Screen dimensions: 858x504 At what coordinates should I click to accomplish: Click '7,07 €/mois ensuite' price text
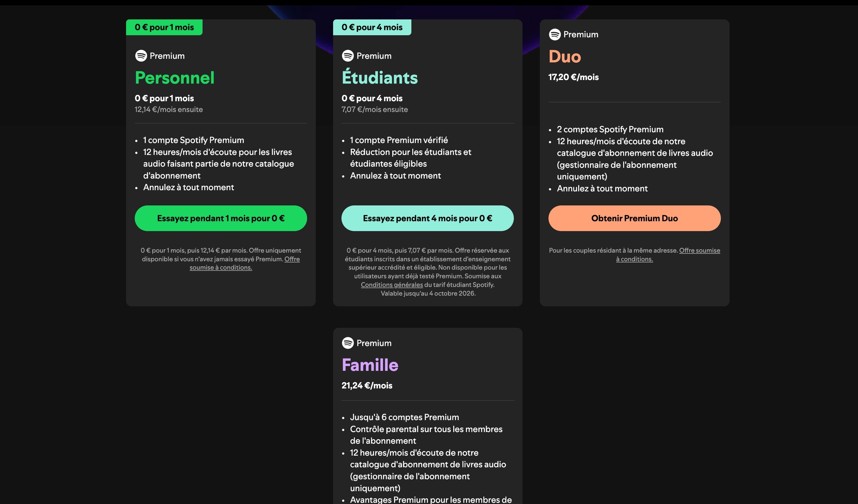(x=375, y=109)
